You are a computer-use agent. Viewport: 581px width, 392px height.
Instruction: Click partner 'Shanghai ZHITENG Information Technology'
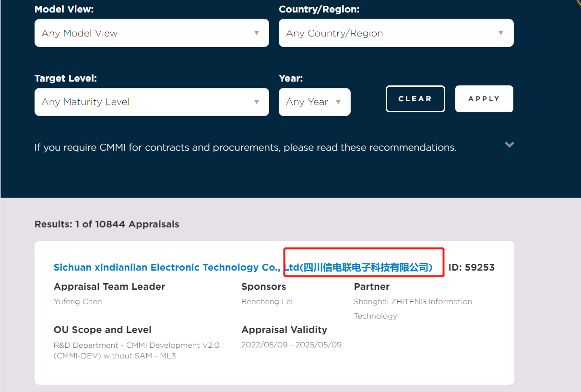pos(413,309)
